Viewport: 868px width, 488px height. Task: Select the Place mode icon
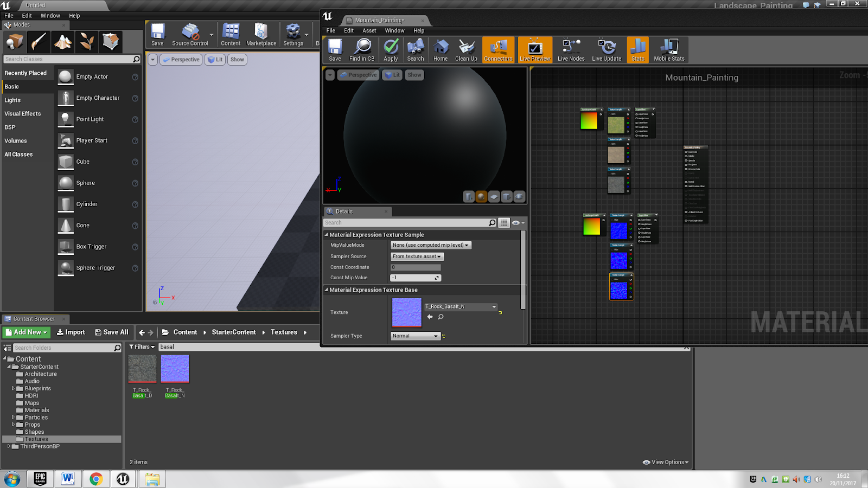(x=15, y=42)
